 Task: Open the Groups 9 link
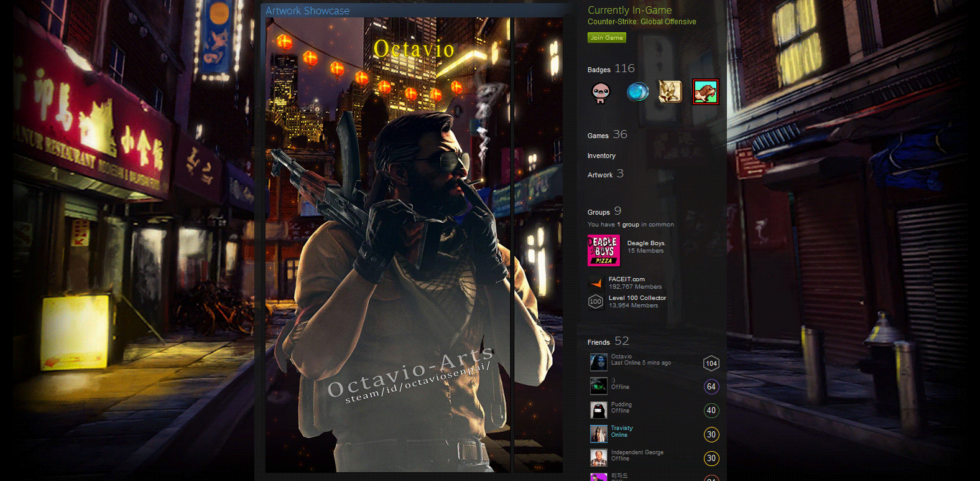[604, 212]
